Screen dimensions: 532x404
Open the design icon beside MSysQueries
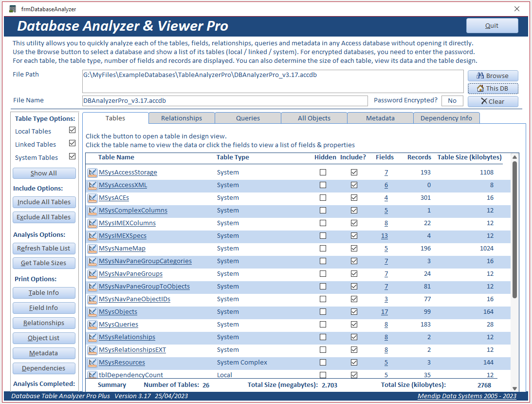[x=92, y=325]
